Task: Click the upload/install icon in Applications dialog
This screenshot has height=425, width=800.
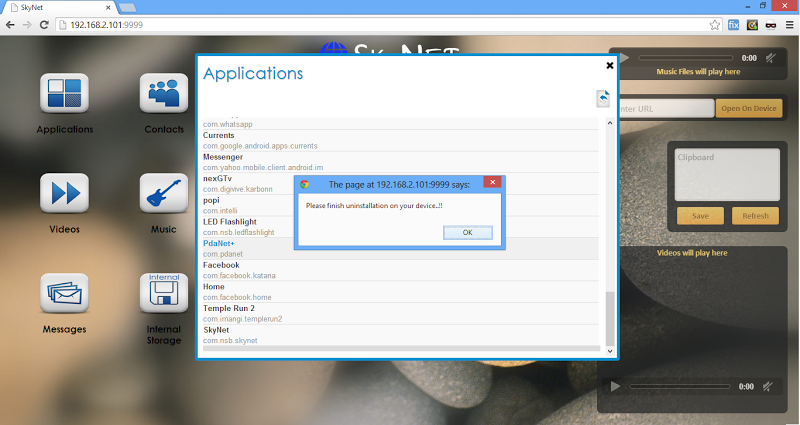Action: pos(603,98)
